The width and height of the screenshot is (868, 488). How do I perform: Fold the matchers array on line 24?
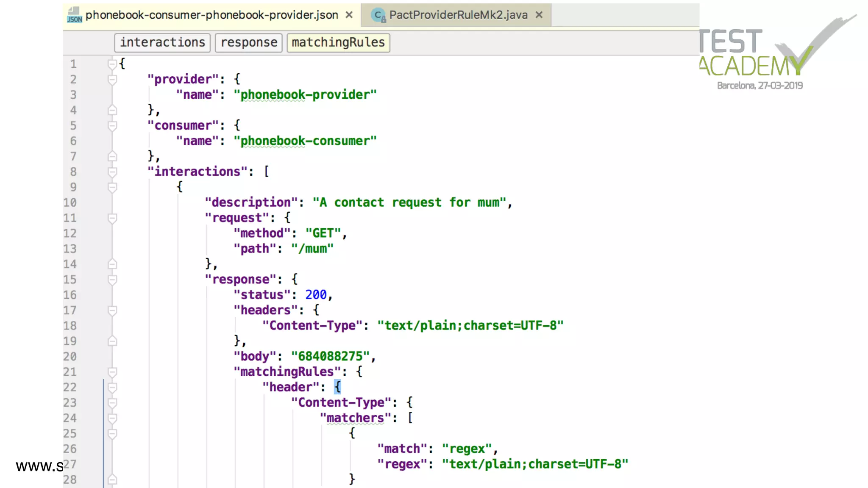112,418
